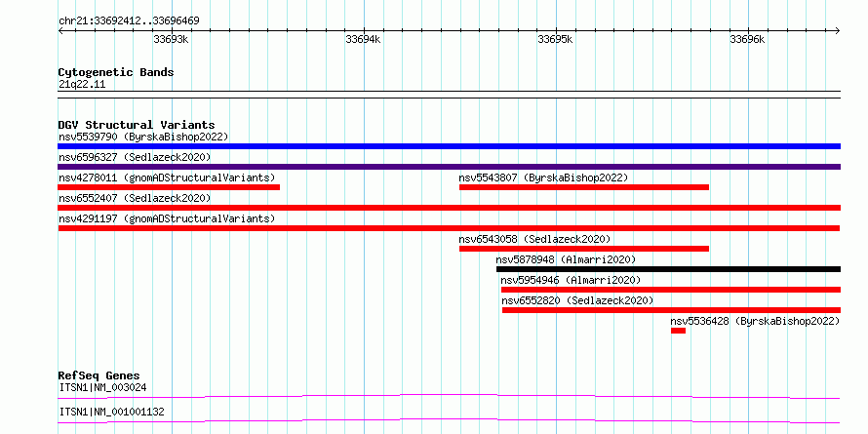Click the 33696k ruler tick label

747,40
